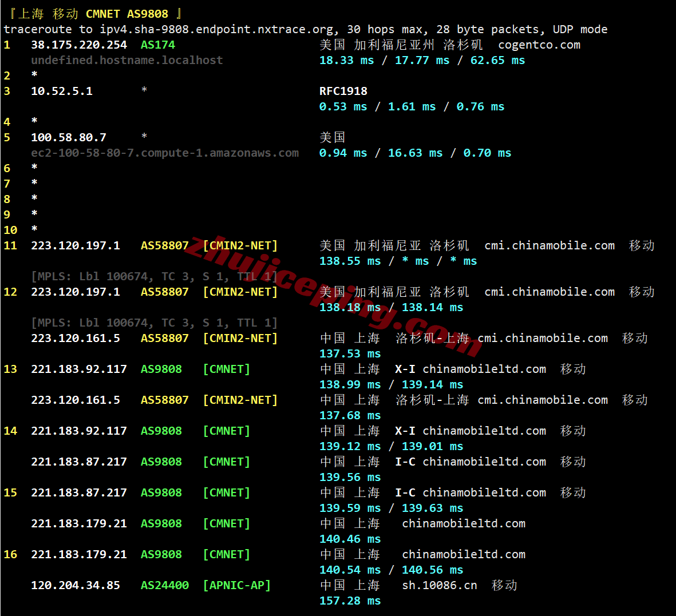The image size is (676, 616).
Task: Select the latency value 138.55 ms
Action: pyautogui.click(x=350, y=261)
